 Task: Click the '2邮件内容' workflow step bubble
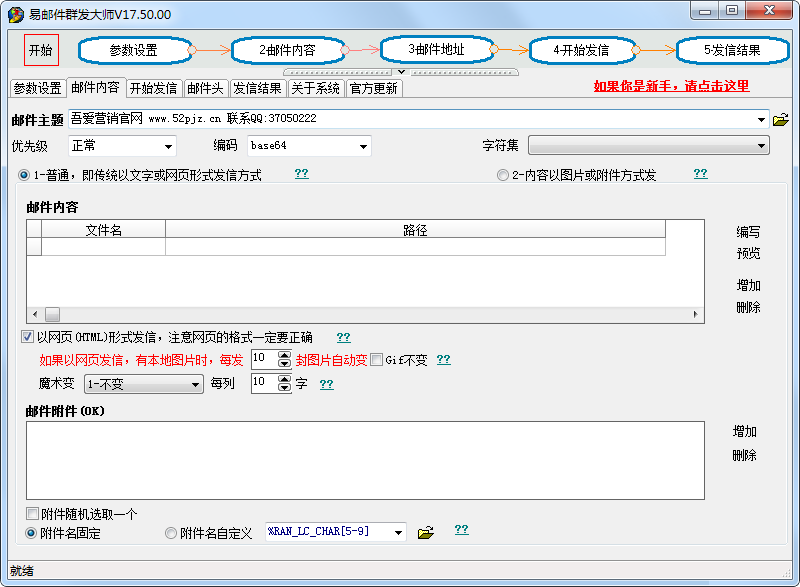point(287,50)
